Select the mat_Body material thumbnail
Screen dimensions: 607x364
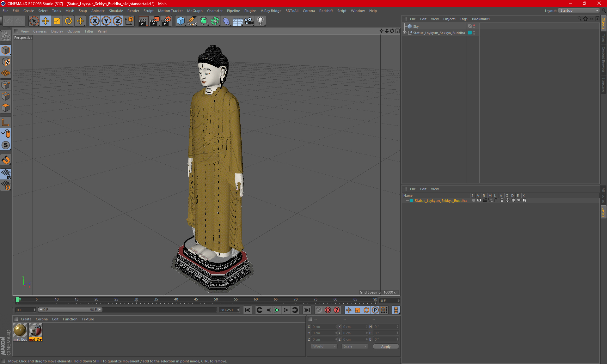[20, 332]
